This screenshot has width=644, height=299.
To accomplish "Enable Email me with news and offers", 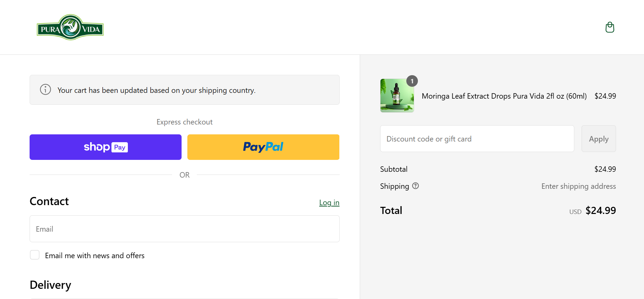I will click(x=35, y=255).
